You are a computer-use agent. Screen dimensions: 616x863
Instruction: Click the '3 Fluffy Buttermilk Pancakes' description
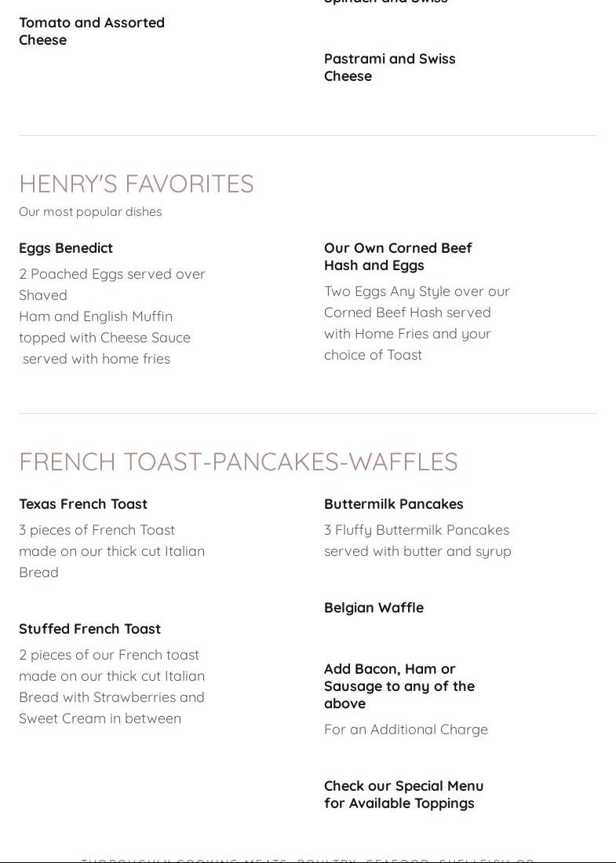[417, 540]
